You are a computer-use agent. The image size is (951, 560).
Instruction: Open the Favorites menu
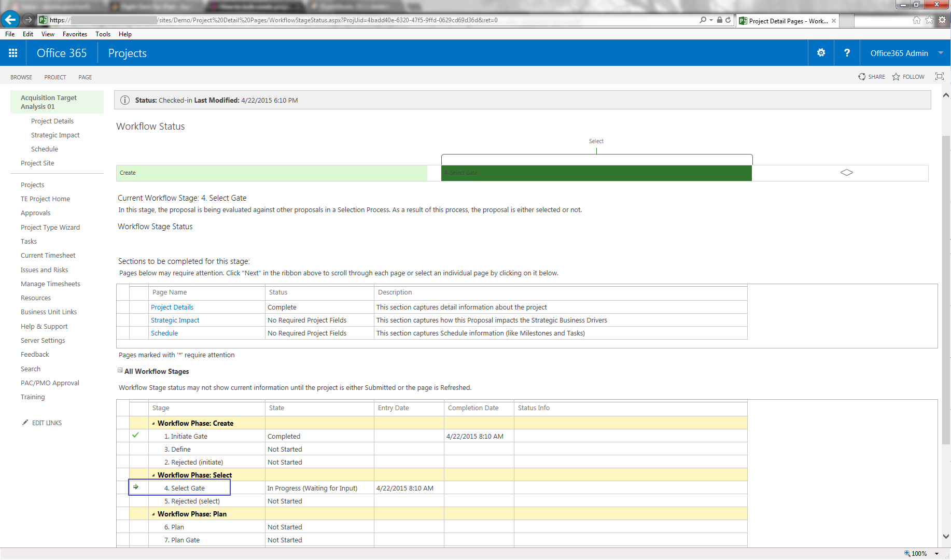click(75, 34)
